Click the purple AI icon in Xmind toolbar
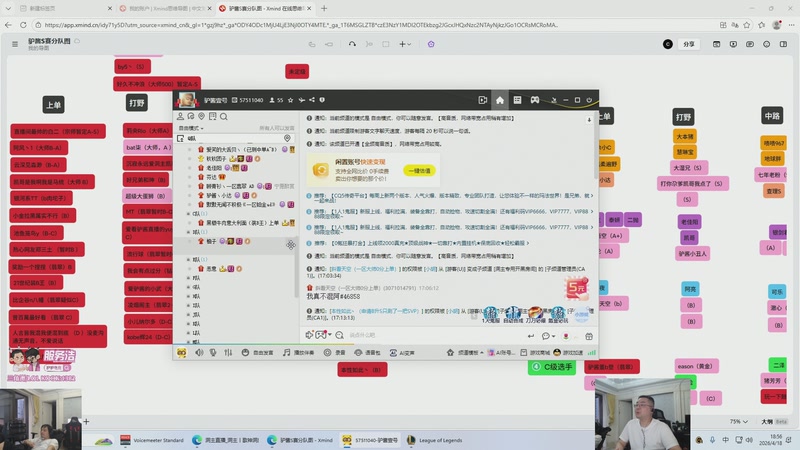 [431, 44]
